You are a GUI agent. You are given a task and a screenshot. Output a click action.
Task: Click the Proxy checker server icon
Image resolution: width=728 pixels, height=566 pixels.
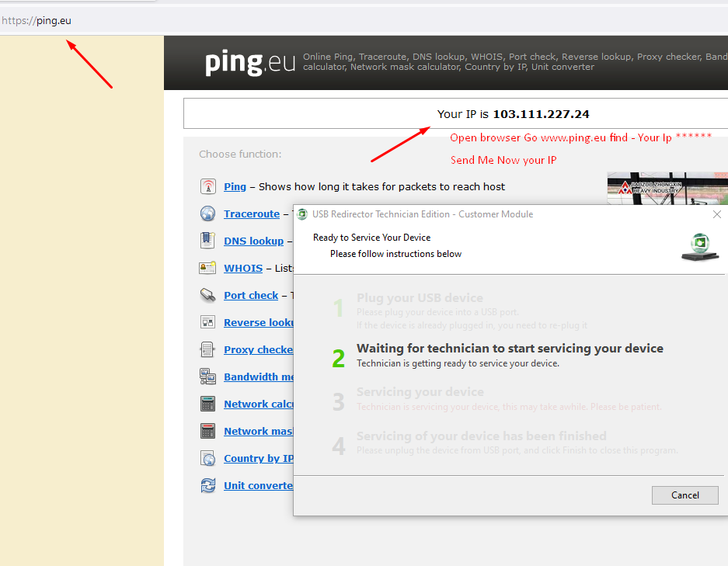tap(207, 349)
